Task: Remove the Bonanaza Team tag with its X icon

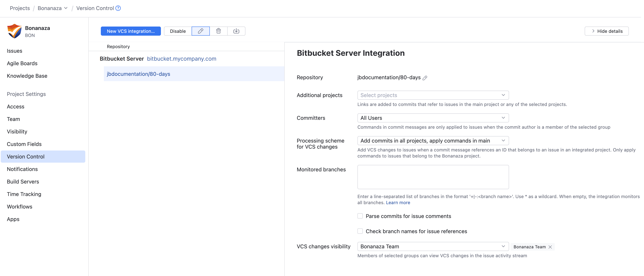Action: point(550,247)
